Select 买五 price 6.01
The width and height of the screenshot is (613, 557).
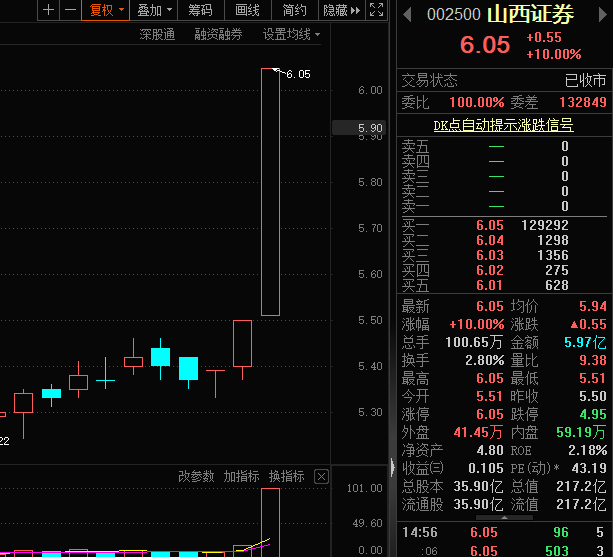(489, 285)
